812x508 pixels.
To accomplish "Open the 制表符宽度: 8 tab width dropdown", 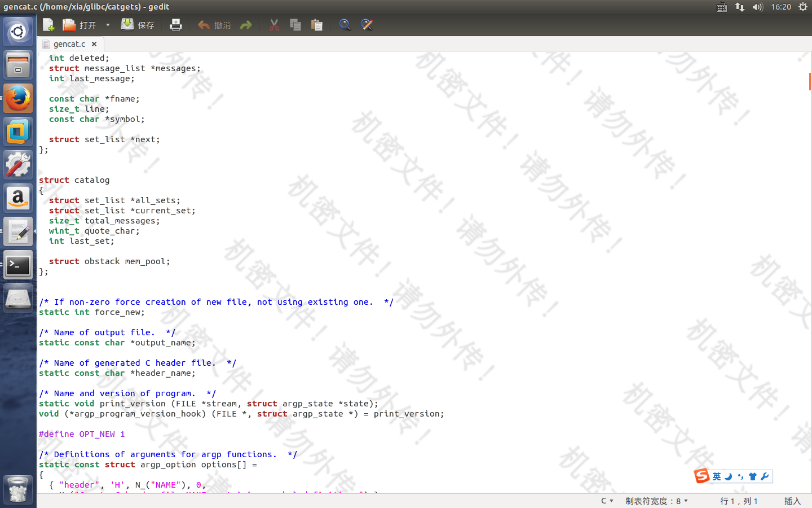I will point(656,501).
